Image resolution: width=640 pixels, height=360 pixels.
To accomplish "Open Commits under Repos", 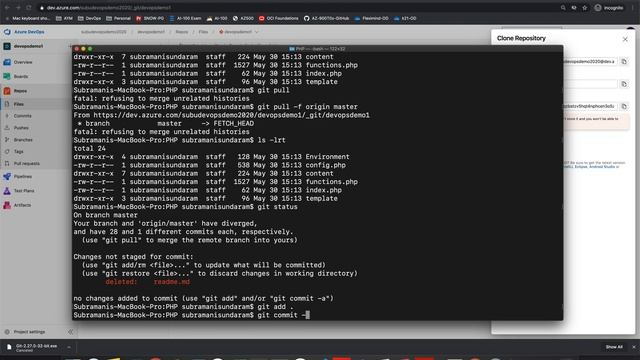I will click(22, 116).
